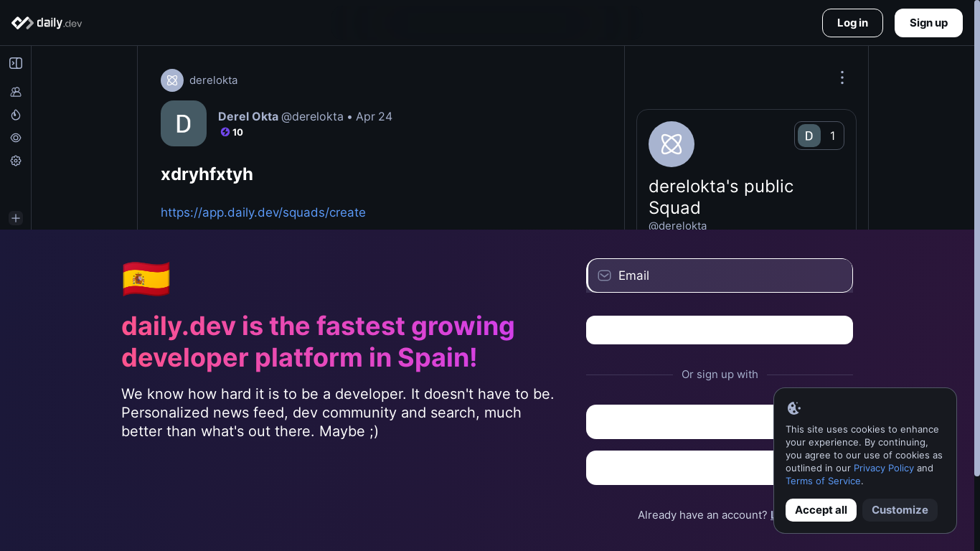This screenshot has height=551, width=980.
Task: Click Customize cookie settings
Action: pos(900,510)
